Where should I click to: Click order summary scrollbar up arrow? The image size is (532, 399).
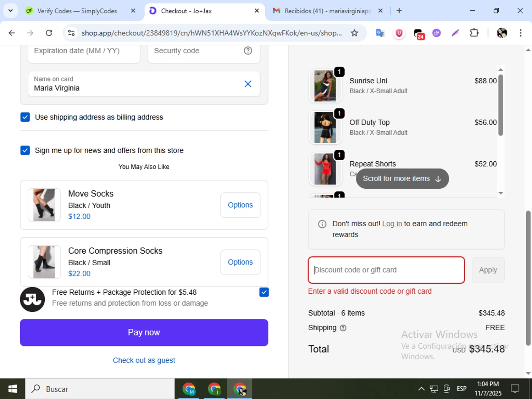click(501, 70)
